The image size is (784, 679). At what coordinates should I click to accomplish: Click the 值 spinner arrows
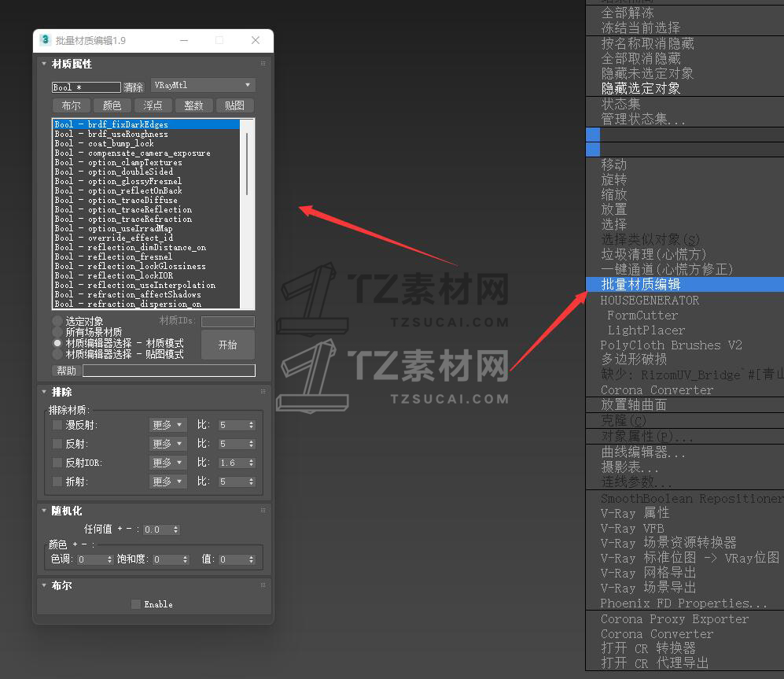tap(251, 559)
